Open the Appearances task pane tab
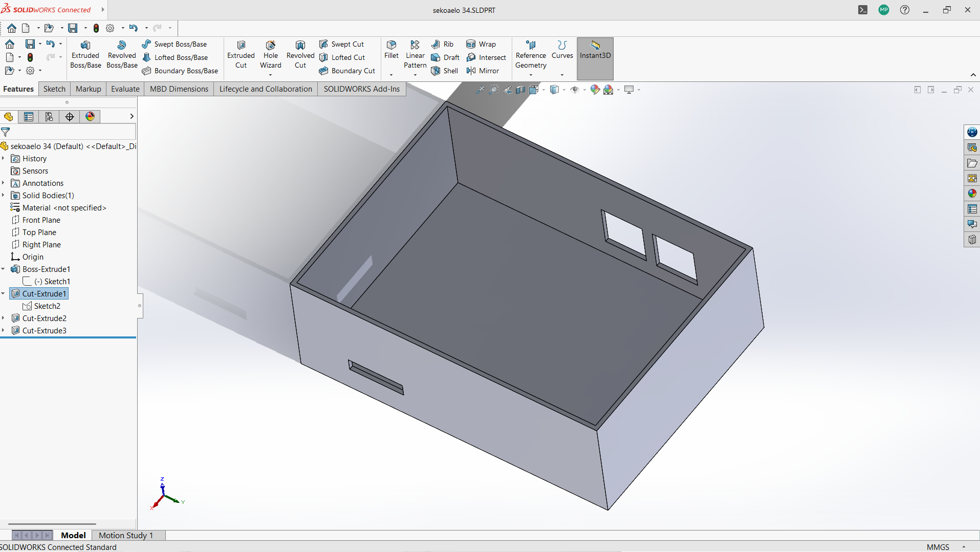This screenshot has height=552, width=980. [972, 194]
